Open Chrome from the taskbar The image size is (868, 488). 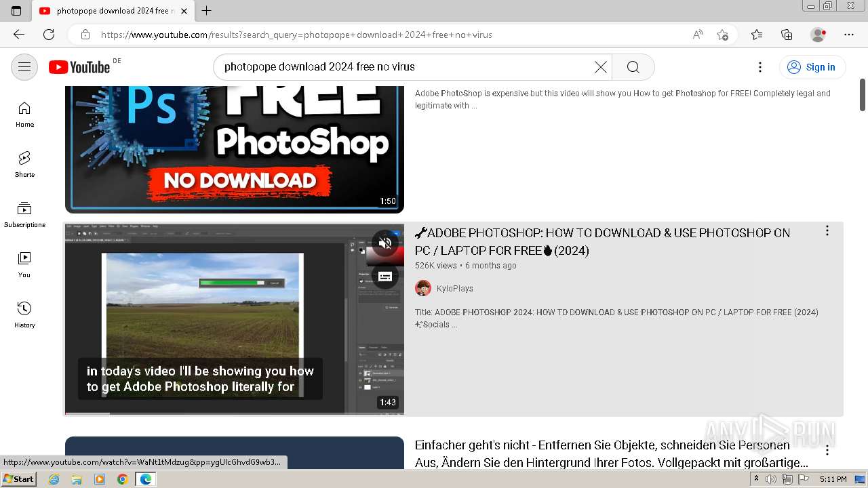click(x=122, y=479)
